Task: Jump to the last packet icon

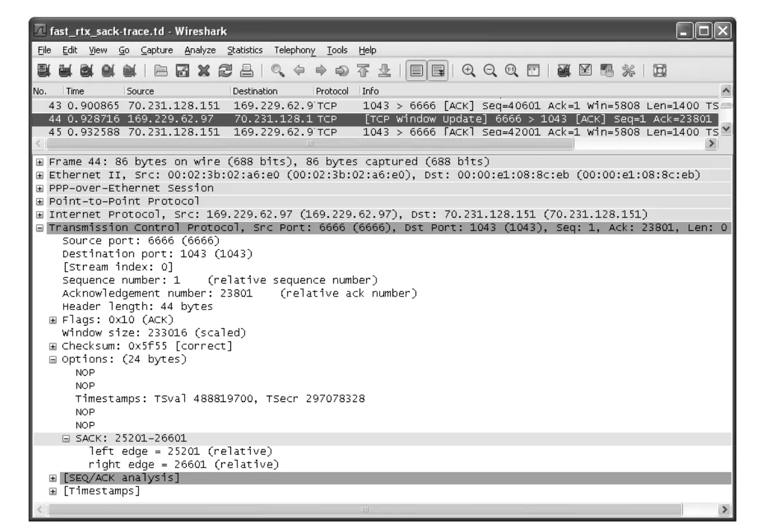Action: (x=385, y=71)
